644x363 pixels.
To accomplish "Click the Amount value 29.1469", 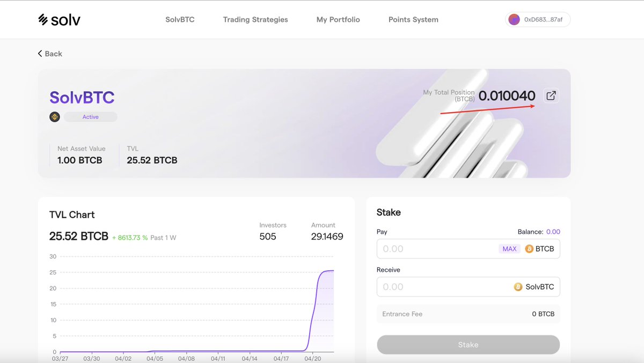I will [x=327, y=236].
